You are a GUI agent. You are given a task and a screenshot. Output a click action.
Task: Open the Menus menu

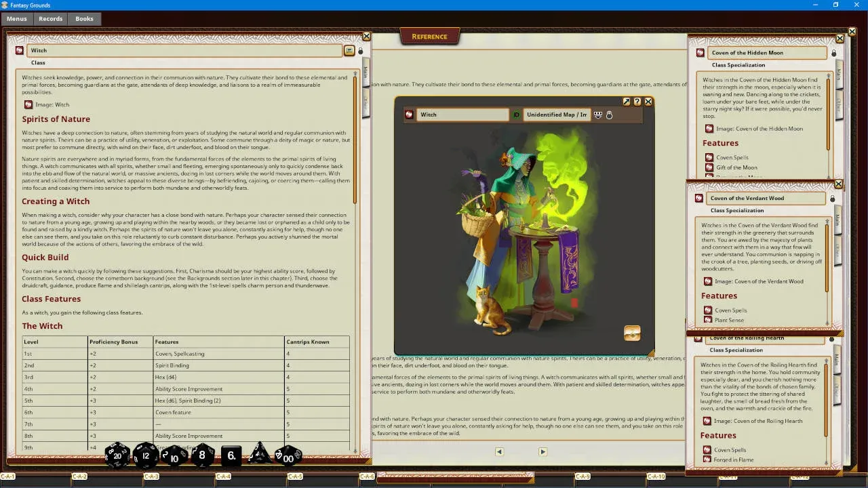click(17, 19)
